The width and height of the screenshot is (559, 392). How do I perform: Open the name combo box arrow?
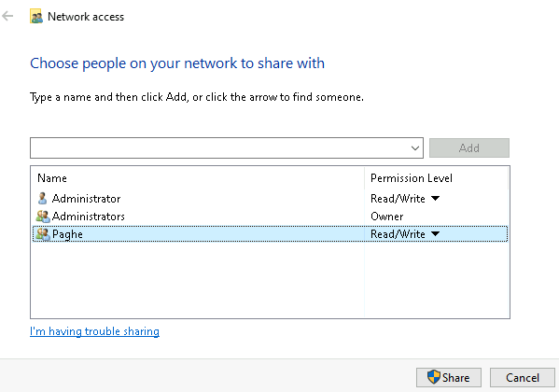point(415,148)
